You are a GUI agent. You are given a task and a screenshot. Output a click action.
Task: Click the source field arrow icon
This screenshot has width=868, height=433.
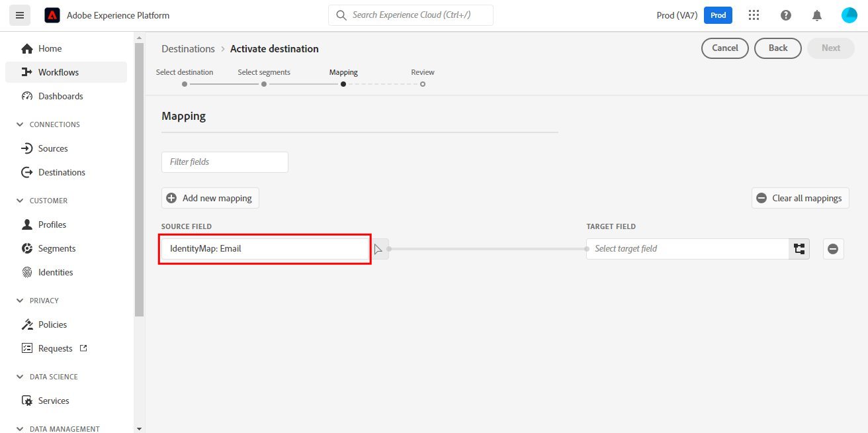click(378, 249)
